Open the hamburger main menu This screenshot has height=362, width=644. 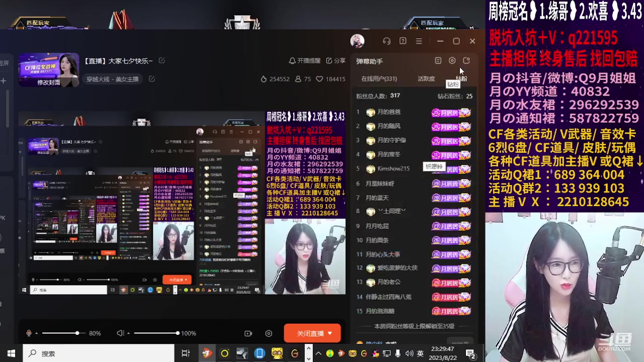(419, 41)
